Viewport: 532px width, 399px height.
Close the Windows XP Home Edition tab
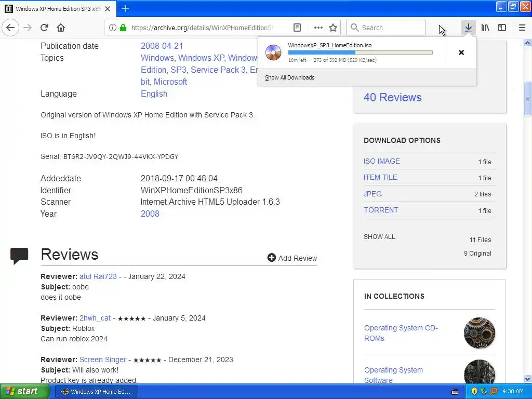pyautogui.click(x=108, y=9)
